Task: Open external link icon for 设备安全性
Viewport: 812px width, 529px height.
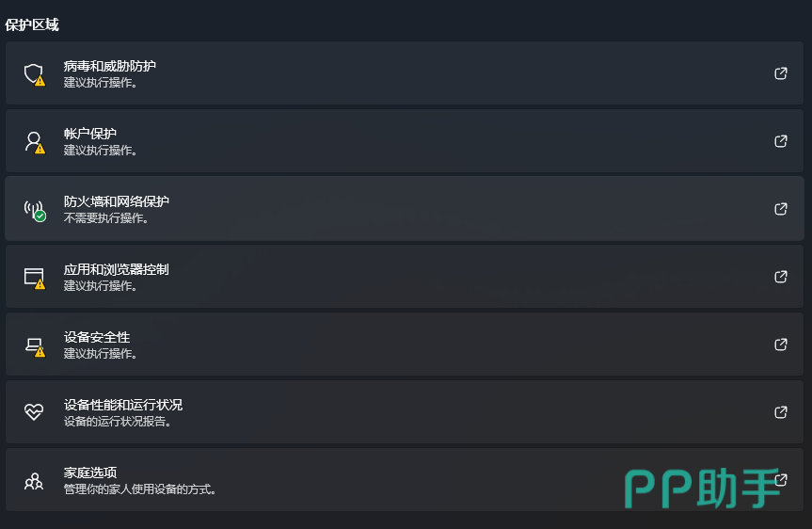Action: [x=780, y=345]
